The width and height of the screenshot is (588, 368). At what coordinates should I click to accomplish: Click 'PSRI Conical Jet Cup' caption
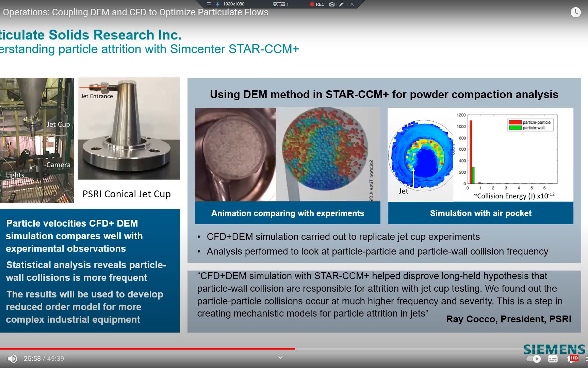[127, 194]
